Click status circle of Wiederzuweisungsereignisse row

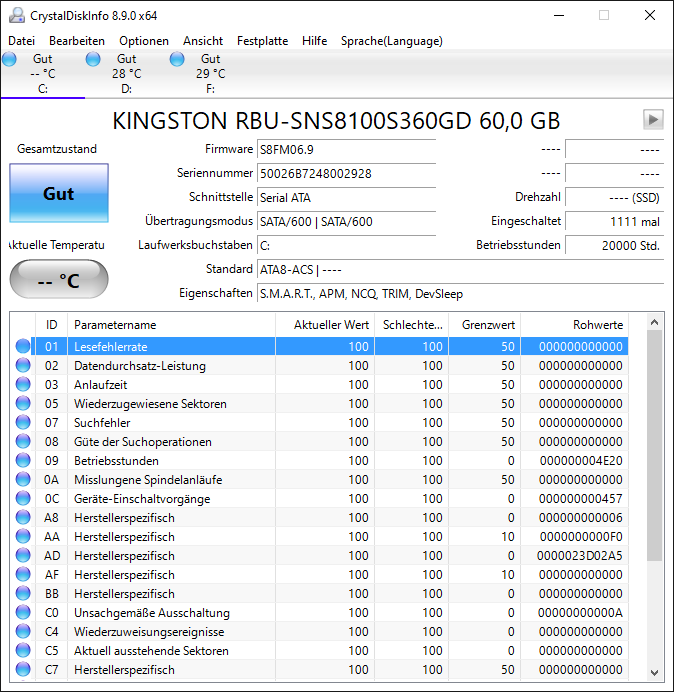tap(23, 631)
